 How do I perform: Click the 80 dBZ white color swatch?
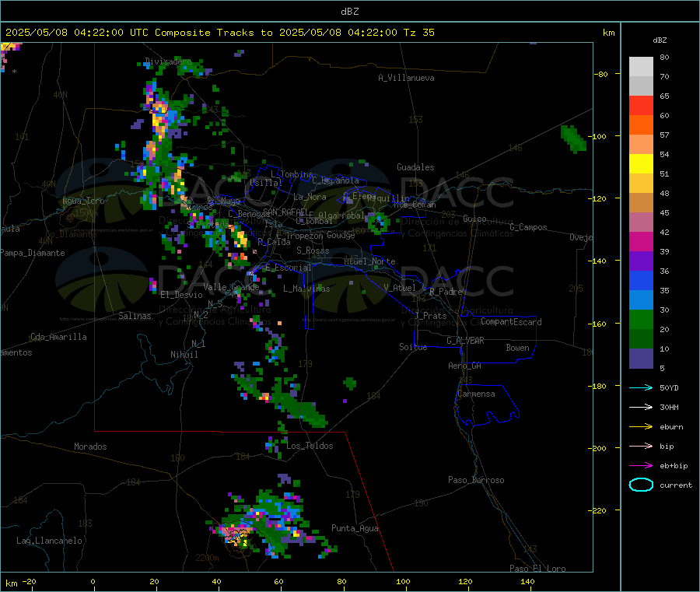coord(641,67)
